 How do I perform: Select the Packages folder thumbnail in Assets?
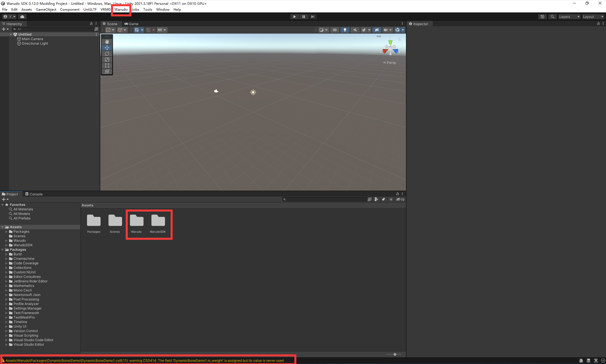coord(94,224)
